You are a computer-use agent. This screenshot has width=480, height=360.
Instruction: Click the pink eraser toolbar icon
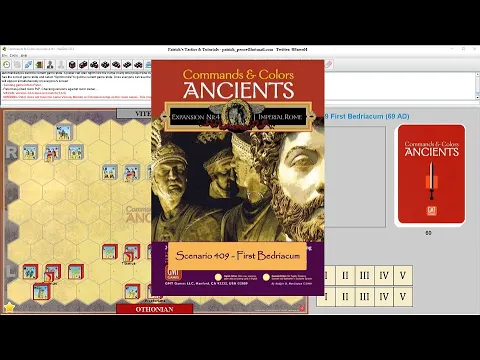click(x=329, y=65)
